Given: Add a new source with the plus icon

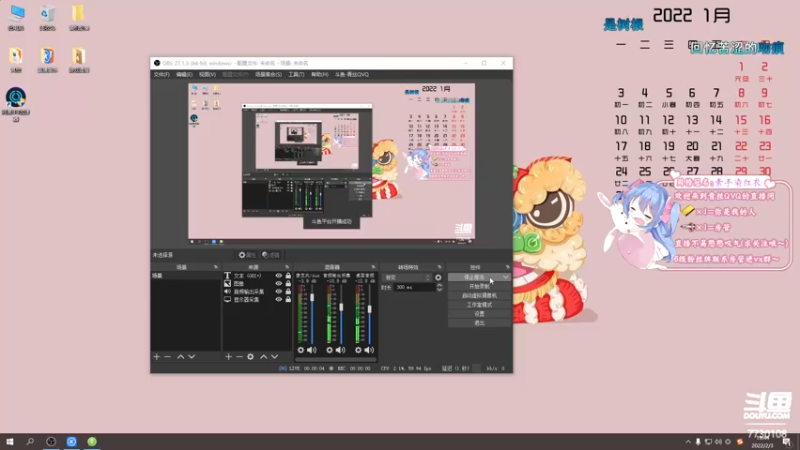Looking at the screenshot, I should point(229,357).
